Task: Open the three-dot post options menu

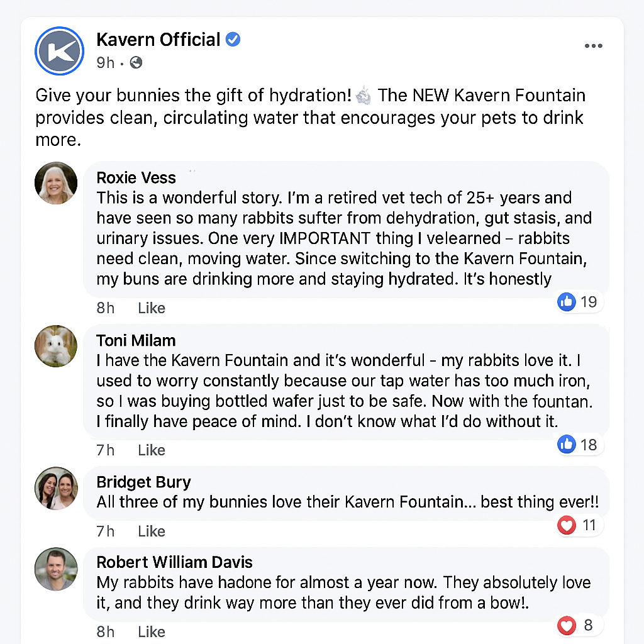Action: (593, 46)
